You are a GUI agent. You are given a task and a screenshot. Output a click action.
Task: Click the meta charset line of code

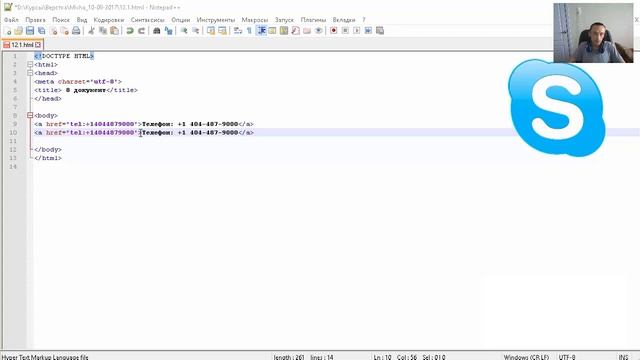78,82
